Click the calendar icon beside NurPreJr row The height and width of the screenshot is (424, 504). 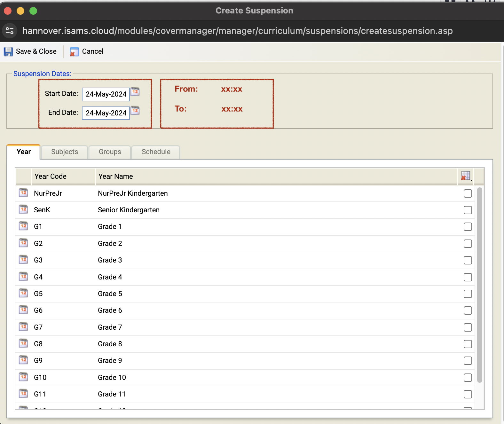(x=23, y=193)
